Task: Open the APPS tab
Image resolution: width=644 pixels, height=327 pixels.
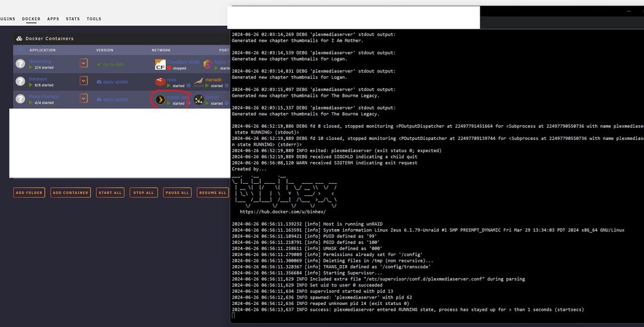Action: 53,19
